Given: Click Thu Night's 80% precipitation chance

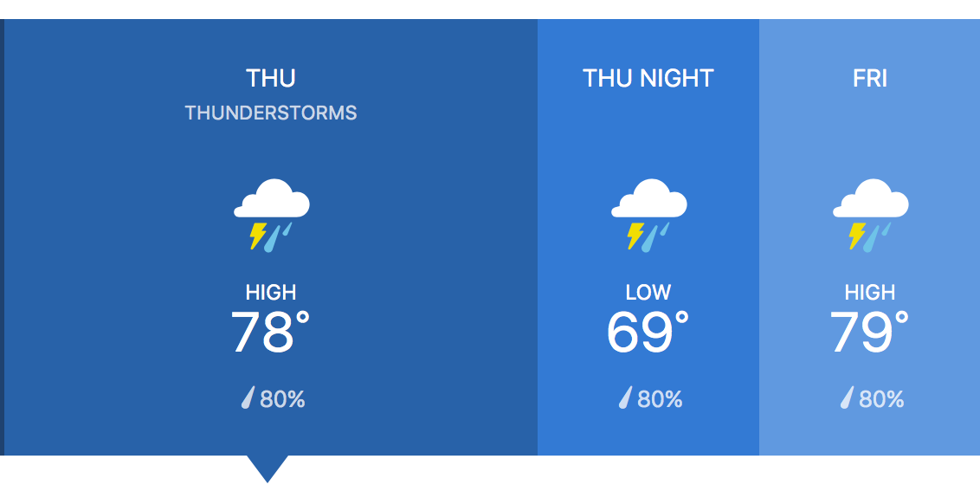Looking at the screenshot, I should tap(660, 399).
